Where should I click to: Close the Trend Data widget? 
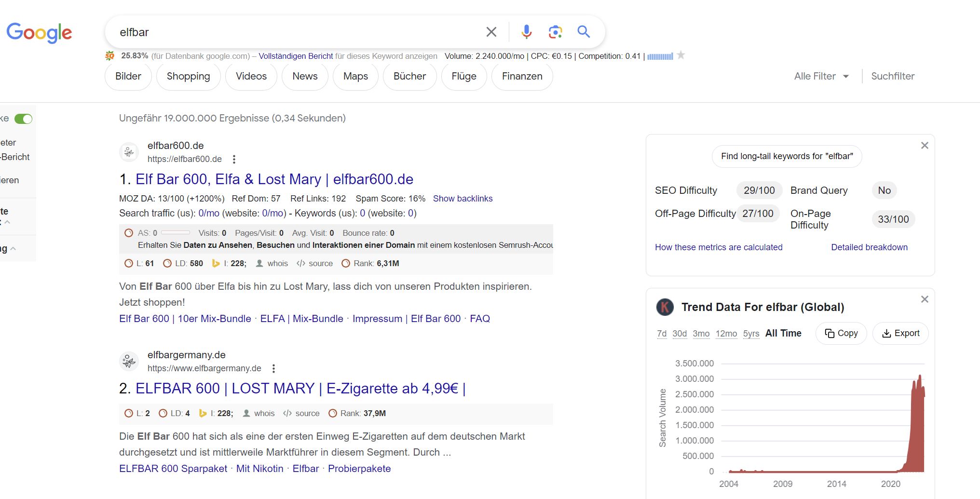coord(925,299)
